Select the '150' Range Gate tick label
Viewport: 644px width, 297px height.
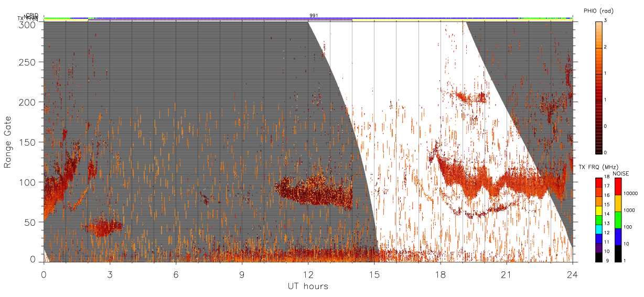pos(28,142)
